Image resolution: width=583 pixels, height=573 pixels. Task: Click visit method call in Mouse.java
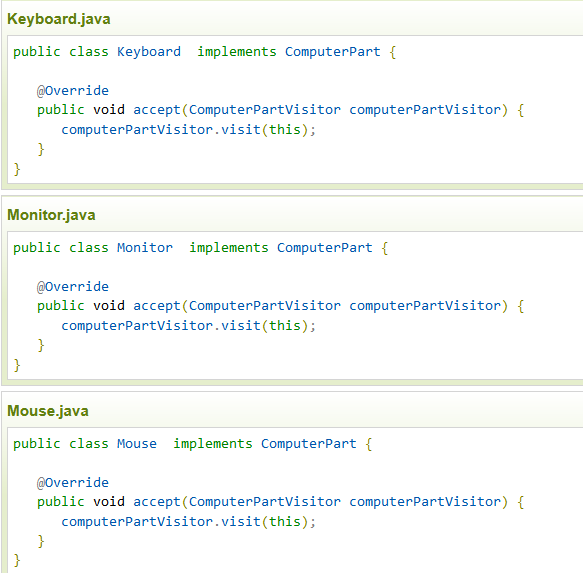241,522
